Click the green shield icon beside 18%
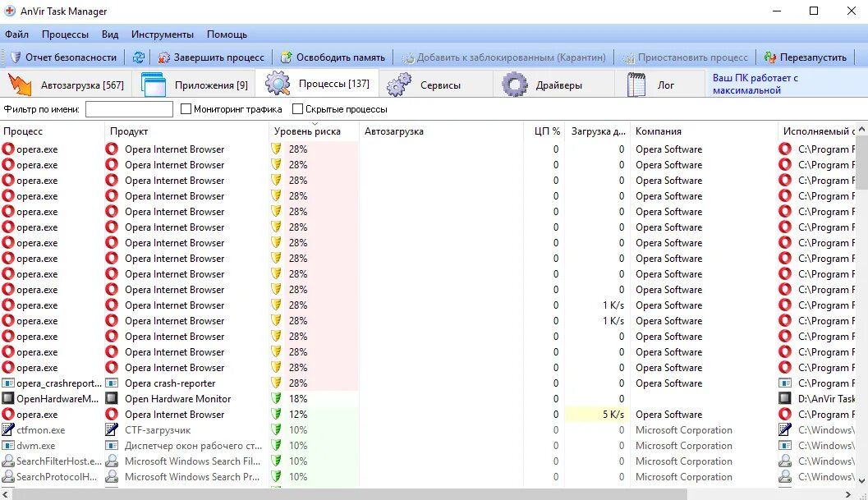Image resolution: width=868 pixels, height=500 pixels. 276,399
